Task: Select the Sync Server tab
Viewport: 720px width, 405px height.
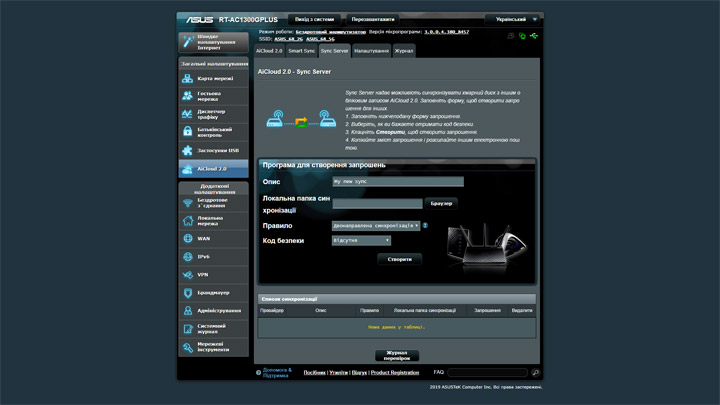Action: [334, 51]
